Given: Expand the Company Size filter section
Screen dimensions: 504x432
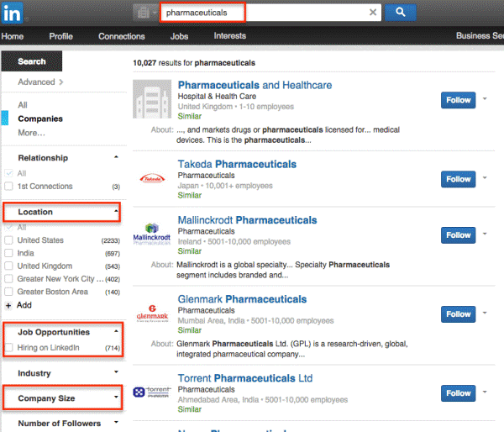Looking at the screenshot, I should [116, 397].
